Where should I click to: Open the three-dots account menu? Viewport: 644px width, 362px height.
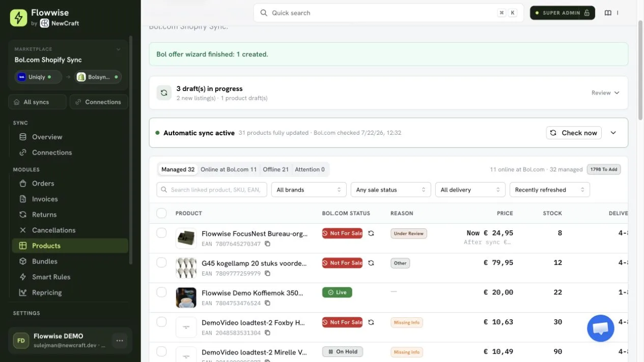(120, 341)
